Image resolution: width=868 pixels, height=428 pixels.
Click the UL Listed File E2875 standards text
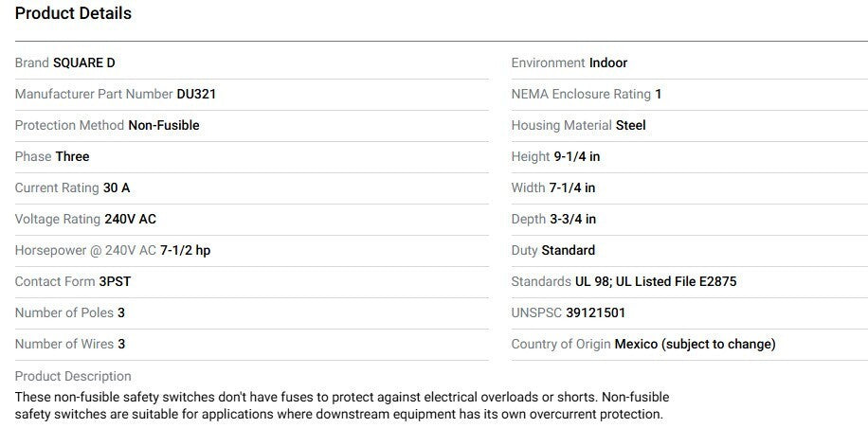pos(677,281)
